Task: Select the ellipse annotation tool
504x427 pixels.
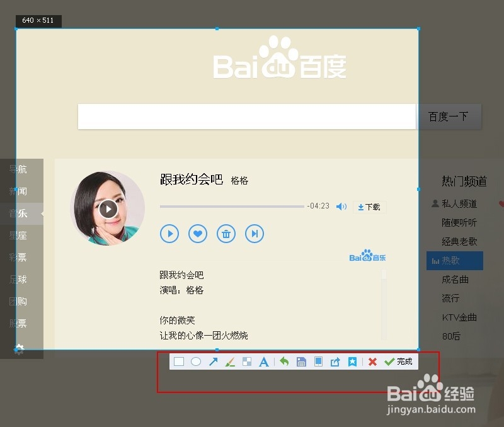Action: (196, 362)
